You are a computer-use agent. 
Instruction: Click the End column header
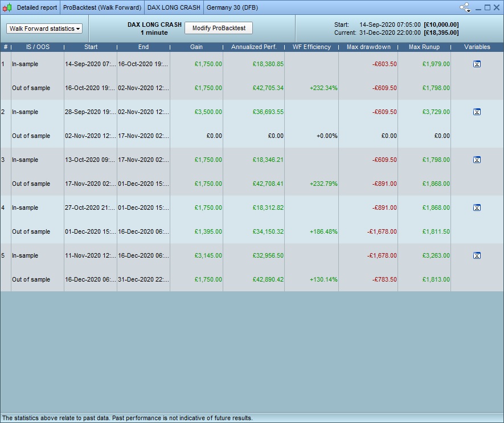[144, 47]
